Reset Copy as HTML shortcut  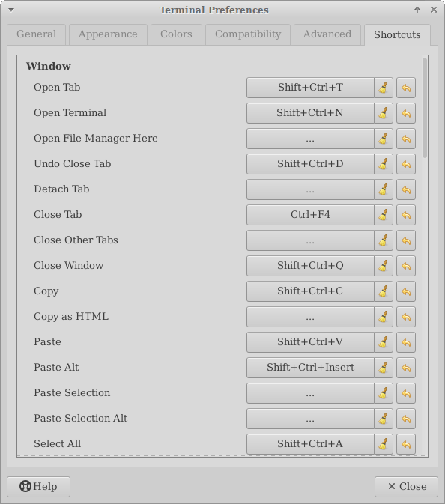coord(406,317)
